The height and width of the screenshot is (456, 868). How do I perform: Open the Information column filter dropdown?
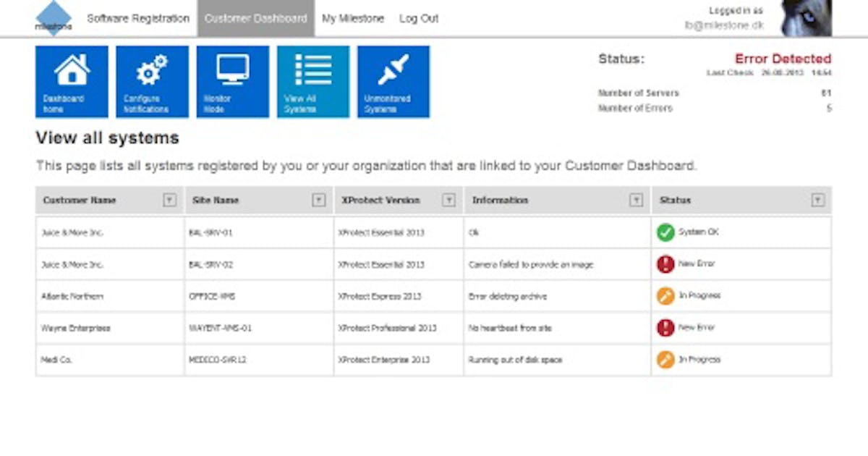[x=636, y=200]
